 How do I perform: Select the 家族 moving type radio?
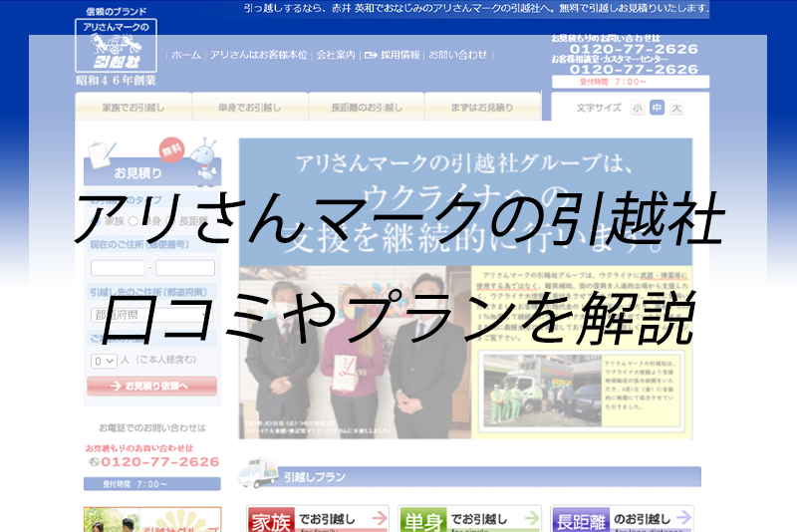pos(96,221)
